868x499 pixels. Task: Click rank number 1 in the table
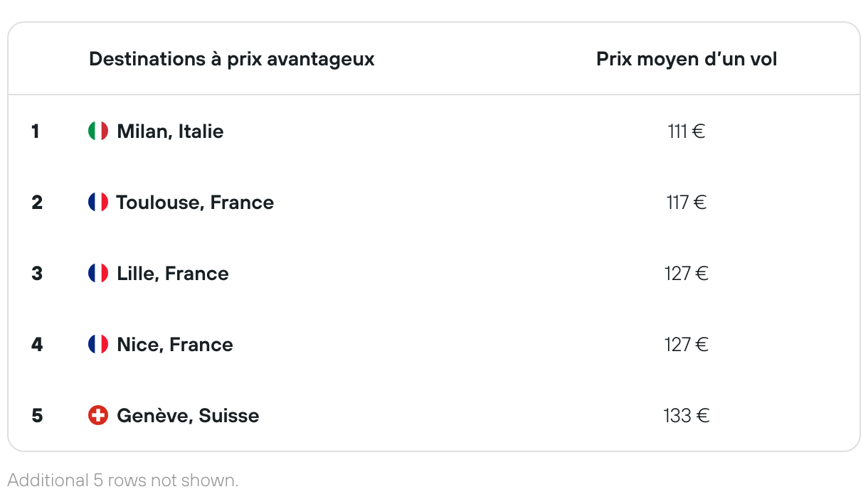click(36, 132)
